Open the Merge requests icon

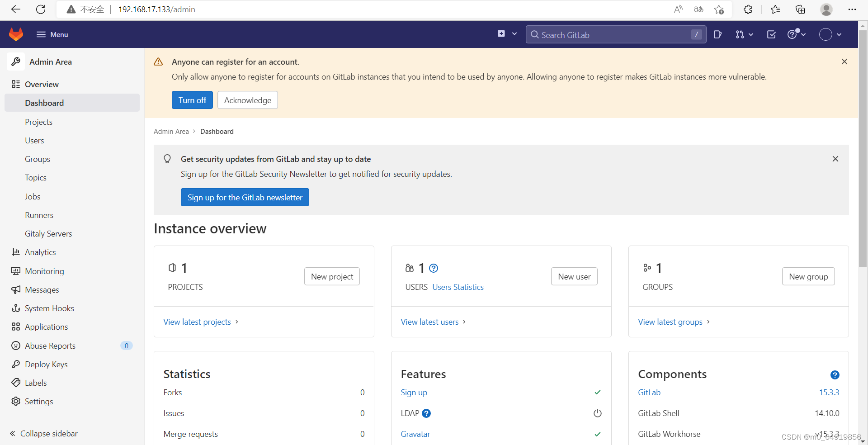[x=740, y=34]
